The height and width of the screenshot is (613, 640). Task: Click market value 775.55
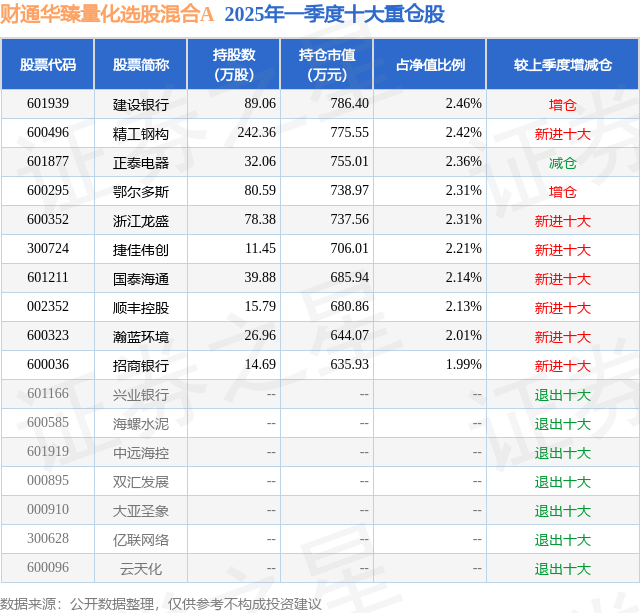[350, 133]
